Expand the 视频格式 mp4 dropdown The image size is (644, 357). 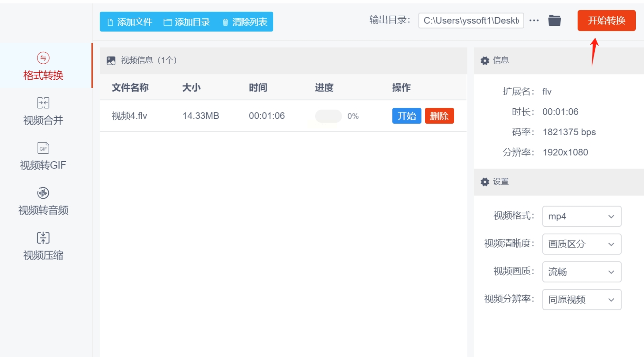coord(581,216)
